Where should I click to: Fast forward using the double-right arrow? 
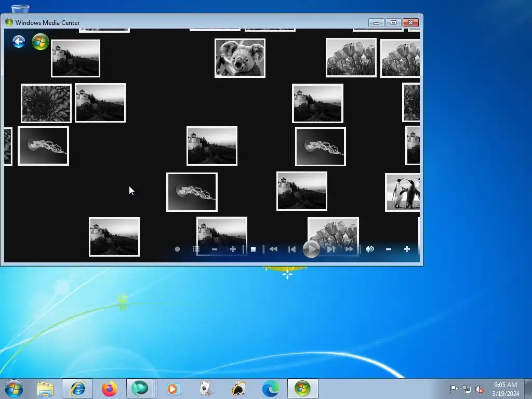(349, 249)
